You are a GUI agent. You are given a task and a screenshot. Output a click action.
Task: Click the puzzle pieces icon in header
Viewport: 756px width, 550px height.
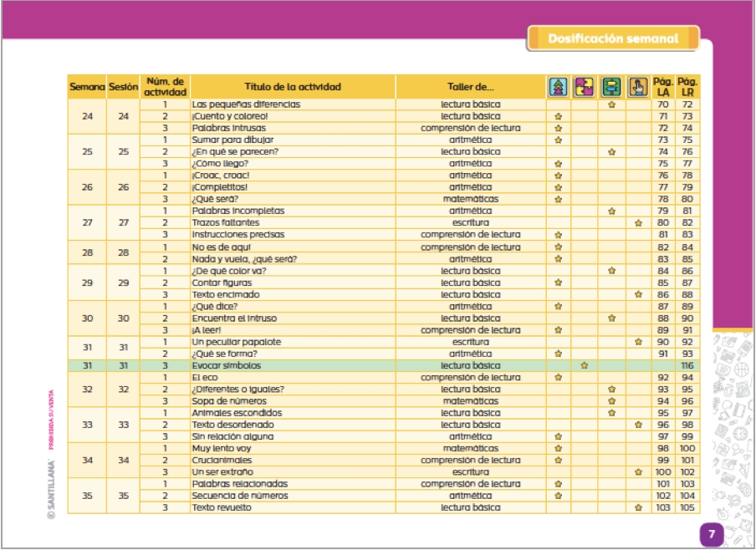pos(585,86)
